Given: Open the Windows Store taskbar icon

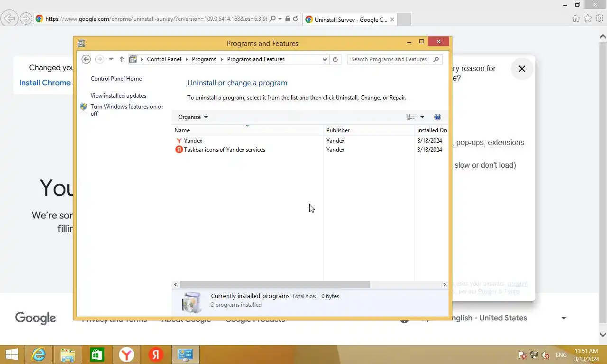Looking at the screenshot, I should (97, 355).
